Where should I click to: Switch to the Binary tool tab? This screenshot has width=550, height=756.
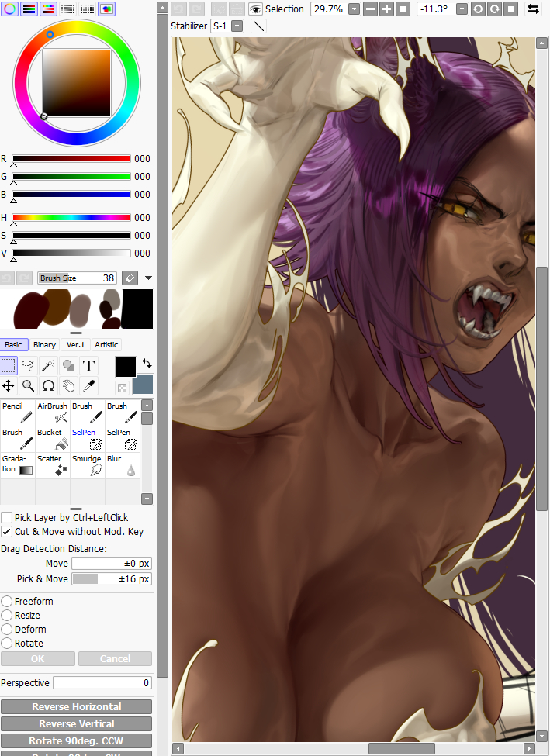44,344
